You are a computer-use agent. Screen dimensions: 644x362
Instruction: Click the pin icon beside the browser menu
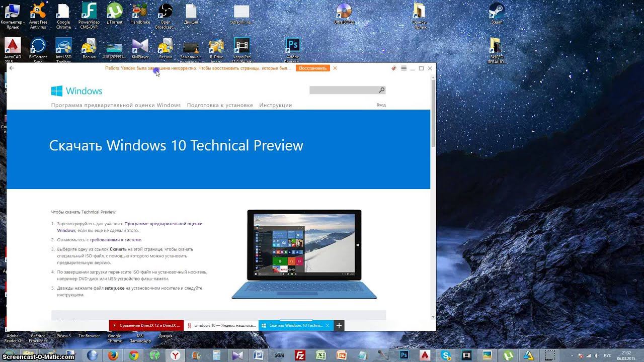click(394, 68)
